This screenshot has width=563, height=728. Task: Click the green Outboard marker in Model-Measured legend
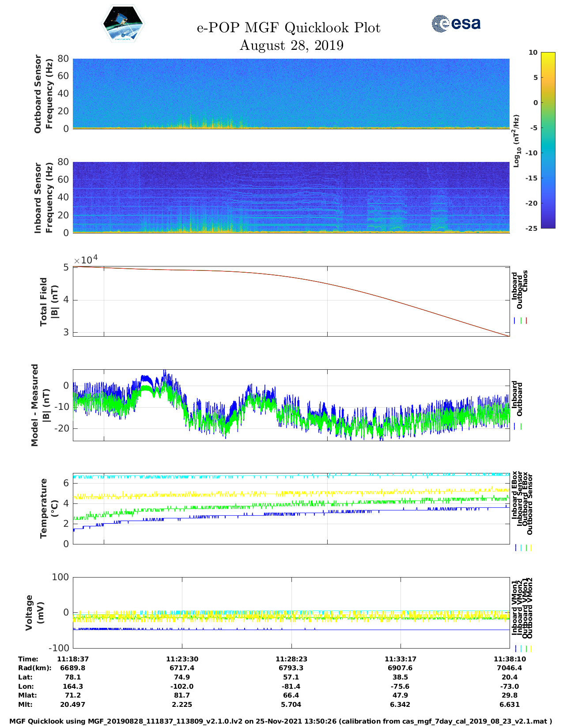tap(521, 427)
